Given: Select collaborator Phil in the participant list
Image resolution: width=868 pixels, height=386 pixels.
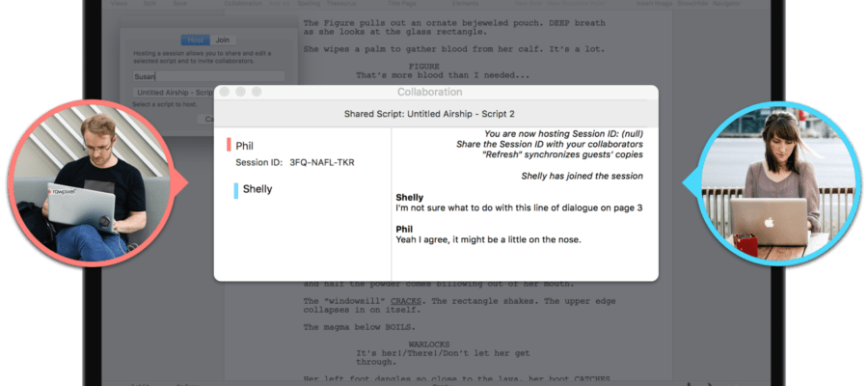Looking at the screenshot, I should click(244, 146).
